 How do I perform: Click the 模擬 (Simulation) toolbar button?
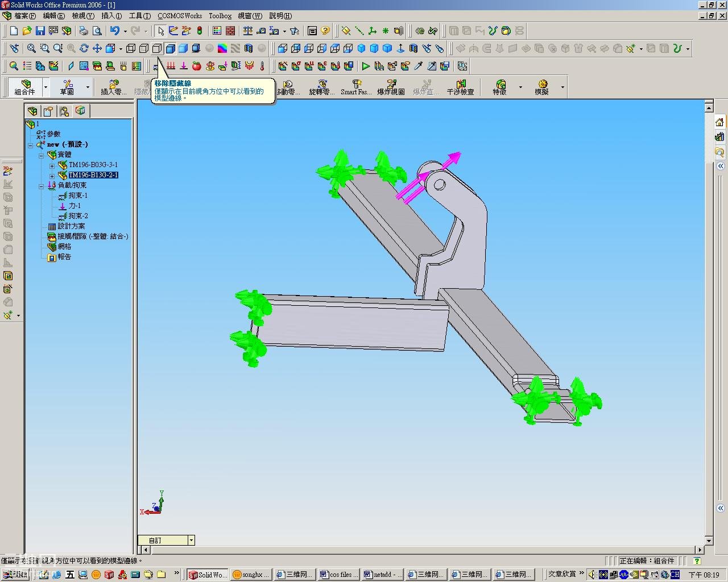click(541, 87)
